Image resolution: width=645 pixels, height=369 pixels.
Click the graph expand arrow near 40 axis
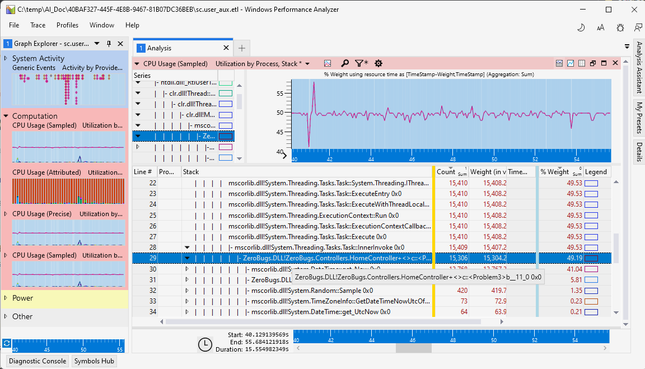click(284, 155)
